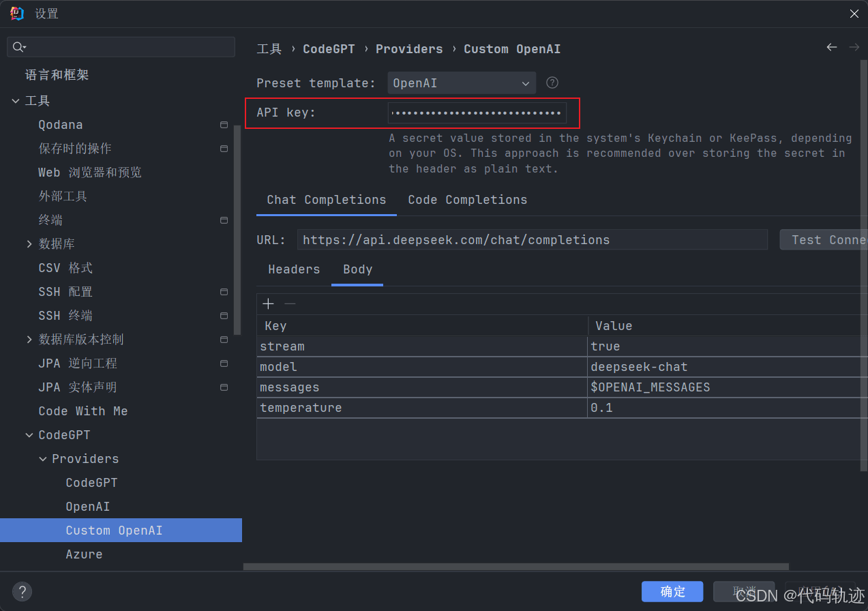Collapse the CodeGPT tree node

[29, 435]
